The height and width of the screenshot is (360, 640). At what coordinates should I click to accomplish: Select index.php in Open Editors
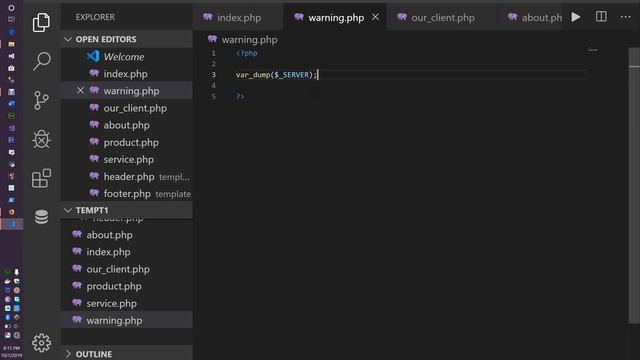coord(127,74)
